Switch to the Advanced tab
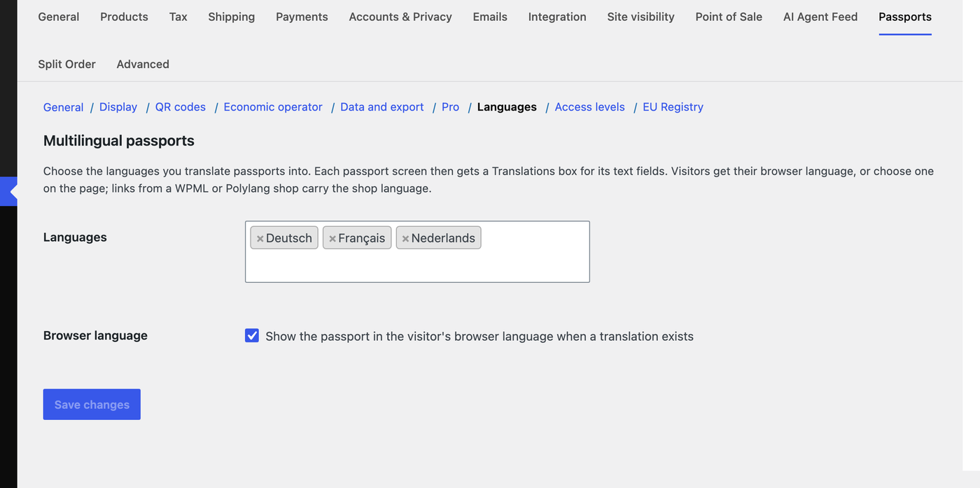 point(143,64)
